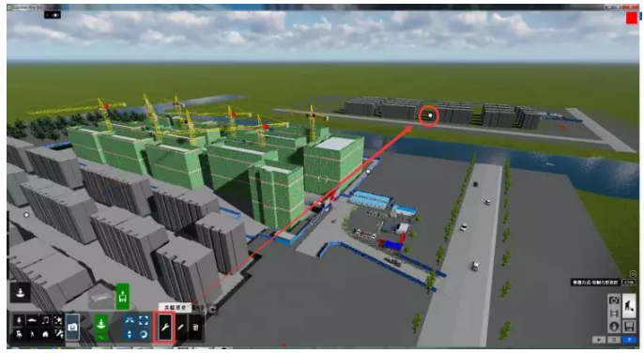644x353 pixels.
Task: Open the context menu wrench tool
Action: 164,327
